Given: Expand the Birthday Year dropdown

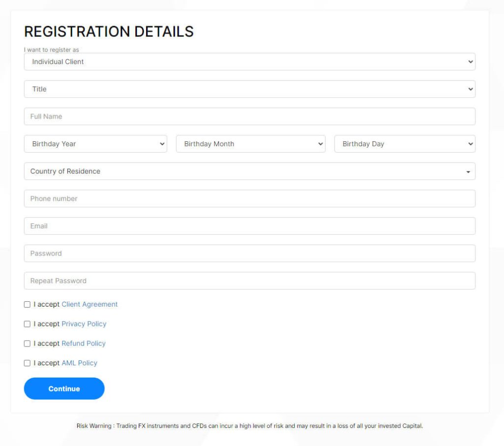Looking at the screenshot, I should (95, 144).
